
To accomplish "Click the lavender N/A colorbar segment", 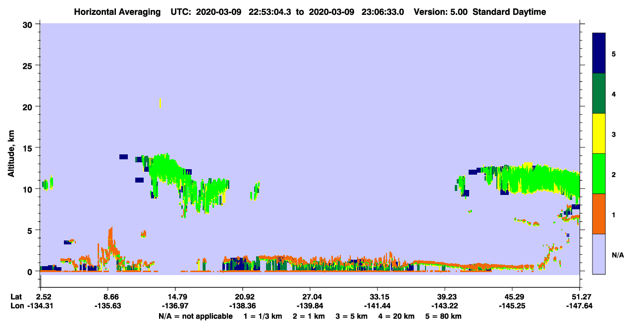I will tap(599, 254).
